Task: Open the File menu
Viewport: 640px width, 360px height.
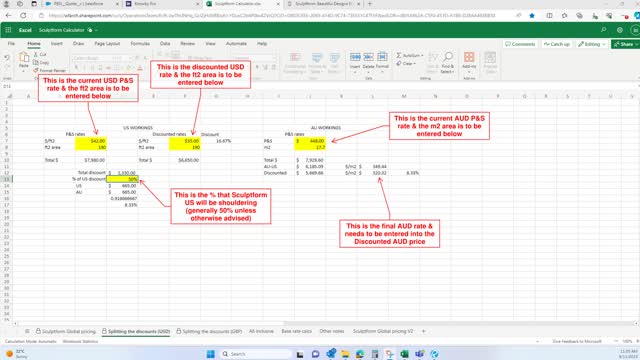Action: coord(11,43)
